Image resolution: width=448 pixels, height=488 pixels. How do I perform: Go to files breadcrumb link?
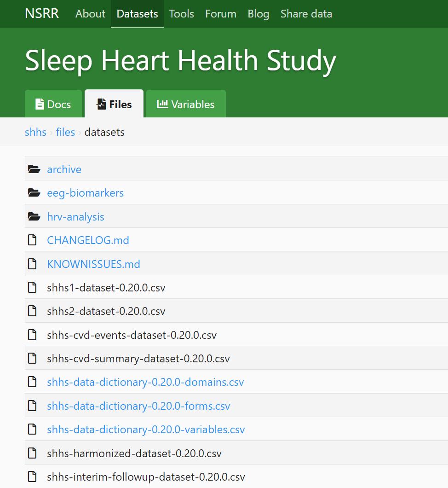65,132
